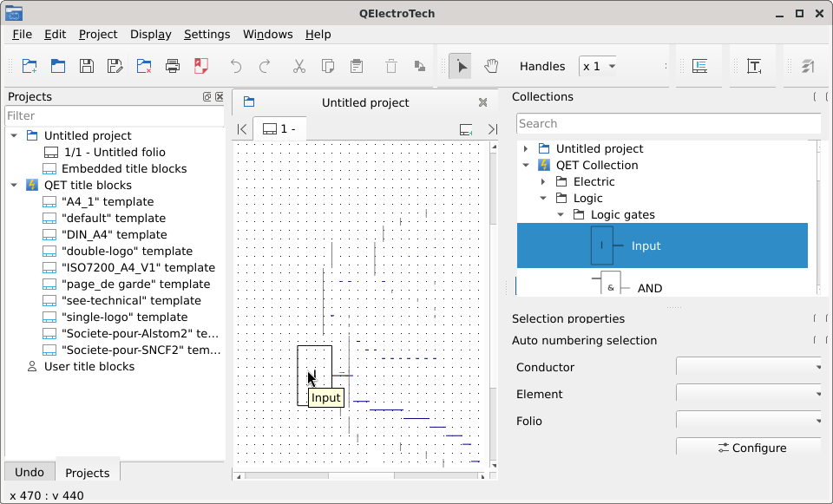Image resolution: width=833 pixels, height=504 pixels.
Task: Close the Untitled project tab
Action: tap(483, 102)
